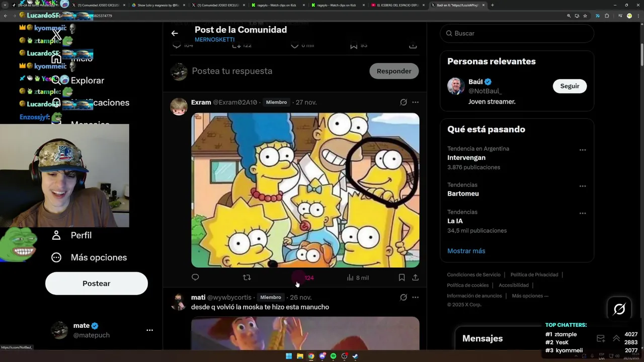Click the Postear button
Viewport: 644px width, 362px height.
click(x=97, y=284)
